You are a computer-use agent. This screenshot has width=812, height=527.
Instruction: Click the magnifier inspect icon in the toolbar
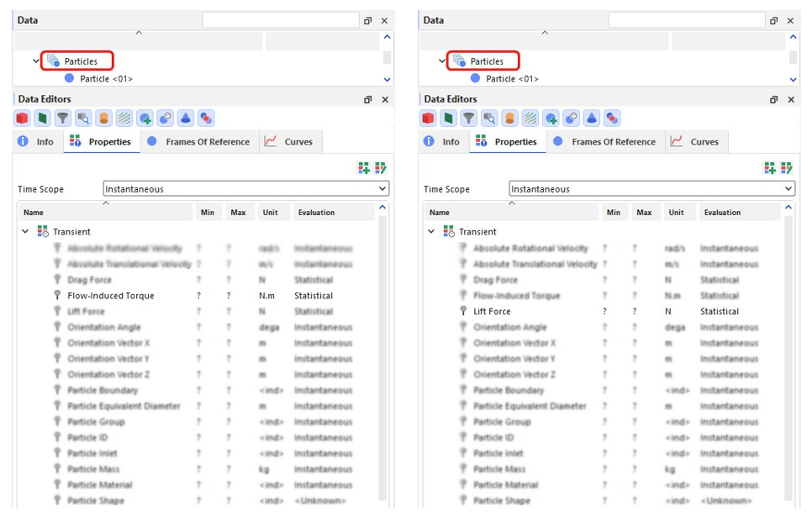(x=82, y=118)
